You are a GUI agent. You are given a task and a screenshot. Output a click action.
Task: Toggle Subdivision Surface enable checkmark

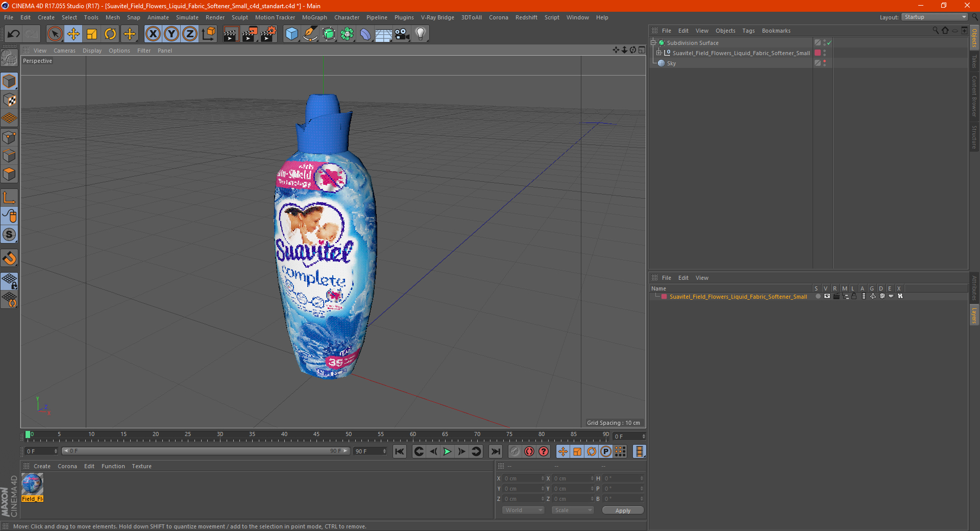(x=829, y=43)
